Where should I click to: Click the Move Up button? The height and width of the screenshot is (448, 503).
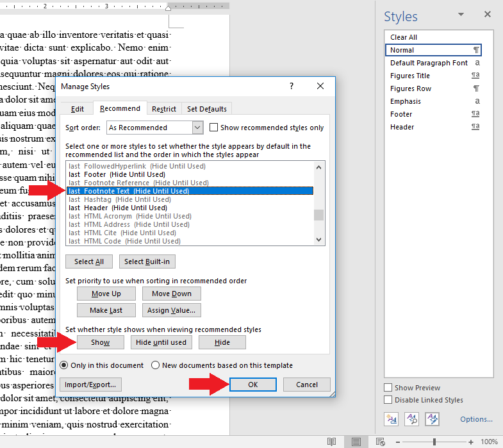106,294
